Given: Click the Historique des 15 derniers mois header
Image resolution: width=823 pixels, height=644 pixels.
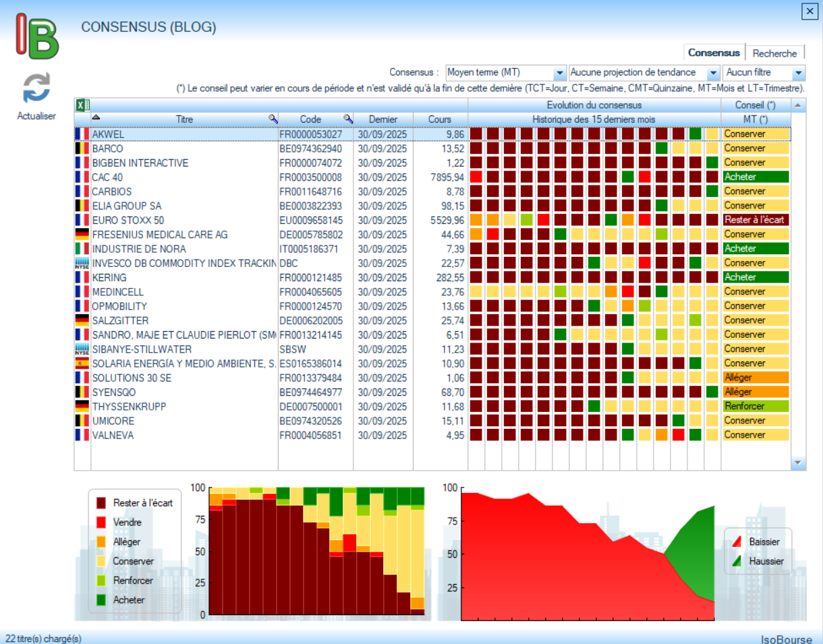Looking at the screenshot, I should 594,119.
